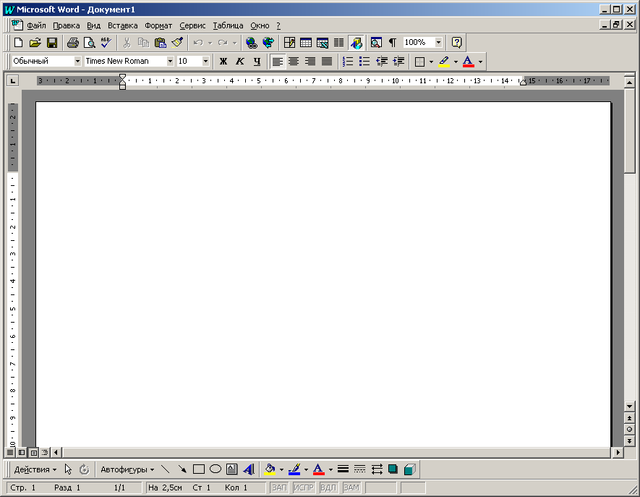
Task: Show nonprinting paragraph marks (¶)
Action: (392, 42)
